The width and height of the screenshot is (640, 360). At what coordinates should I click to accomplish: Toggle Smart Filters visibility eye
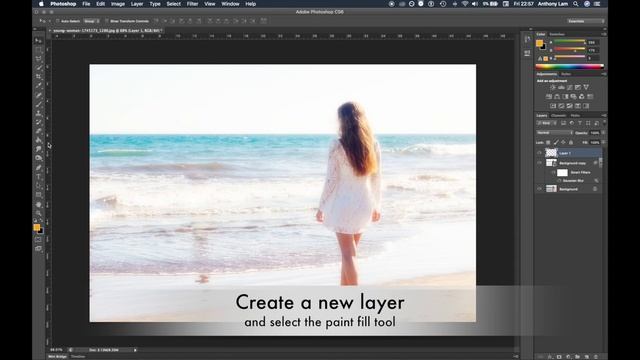(x=553, y=172)
